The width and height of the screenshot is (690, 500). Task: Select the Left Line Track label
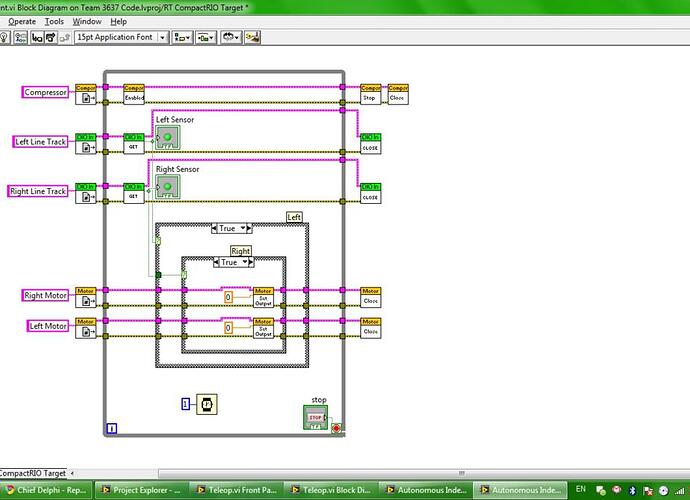(40, 142)
